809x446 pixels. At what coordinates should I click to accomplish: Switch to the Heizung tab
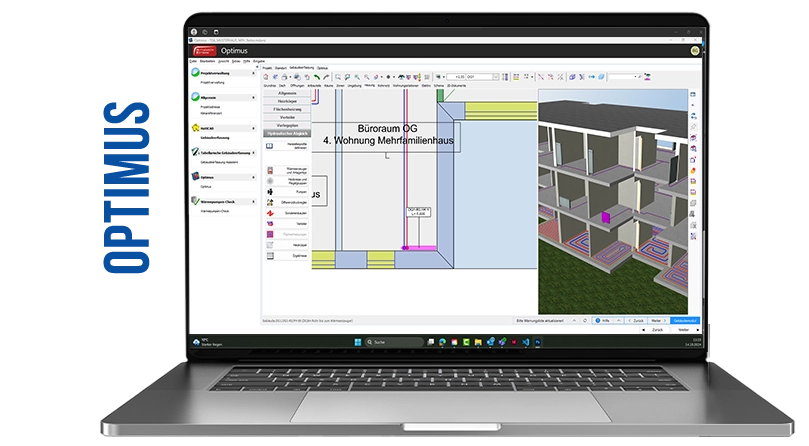coord(369,86)
